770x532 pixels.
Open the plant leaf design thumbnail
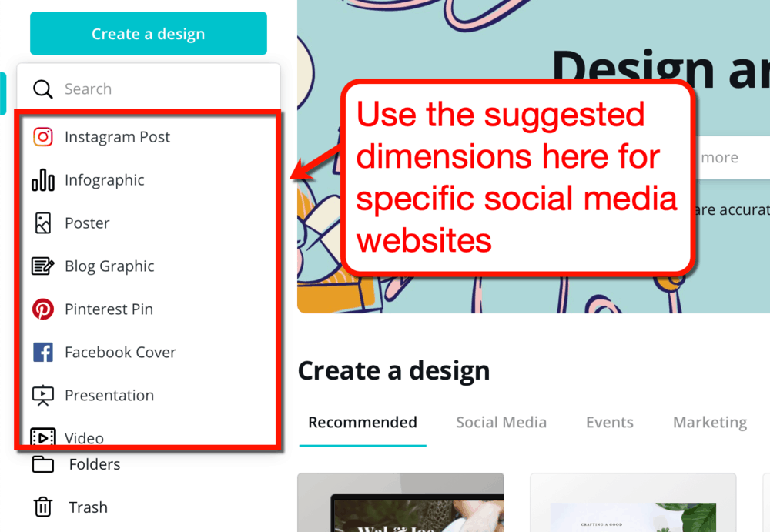coord(633,503)
